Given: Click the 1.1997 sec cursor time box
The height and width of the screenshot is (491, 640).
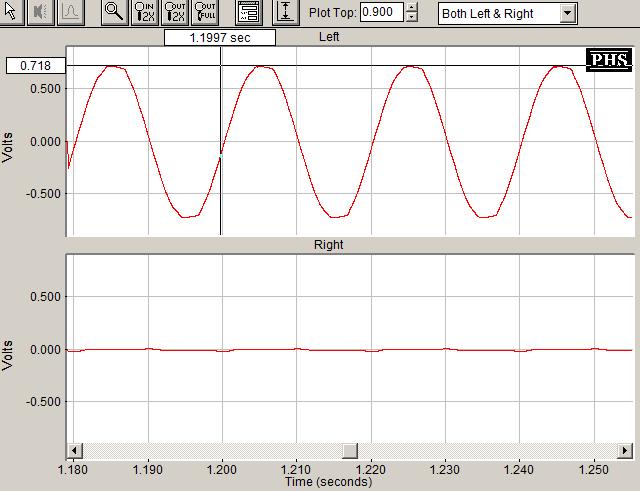Looking at the screenshot, I should (220, 38).
